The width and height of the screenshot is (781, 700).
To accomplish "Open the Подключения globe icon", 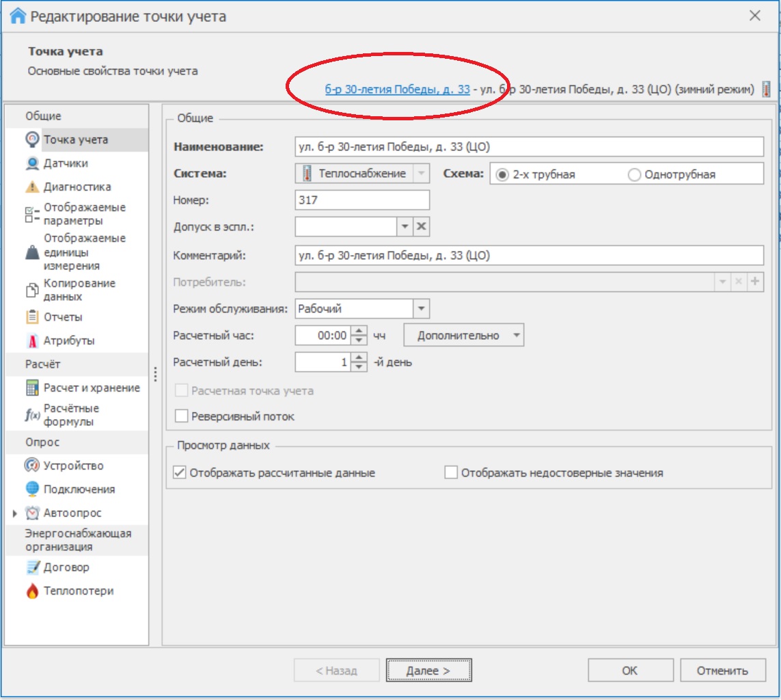I will 32,489.
